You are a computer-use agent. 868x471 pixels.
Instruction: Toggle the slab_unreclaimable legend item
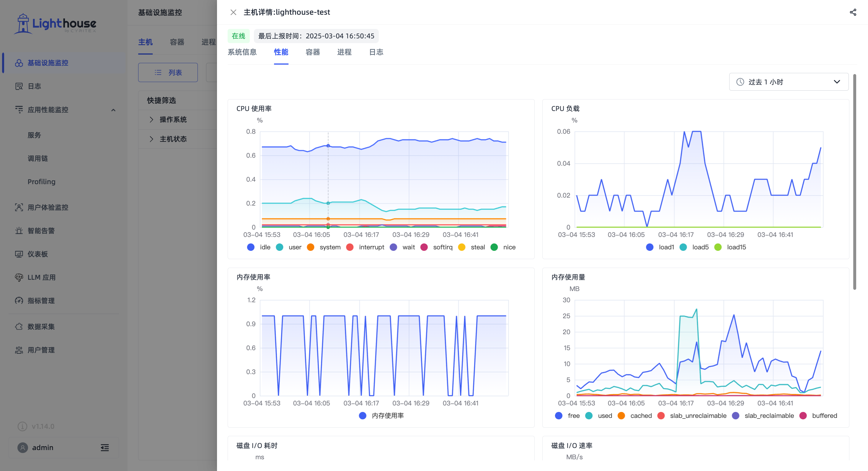pos(692,416)
